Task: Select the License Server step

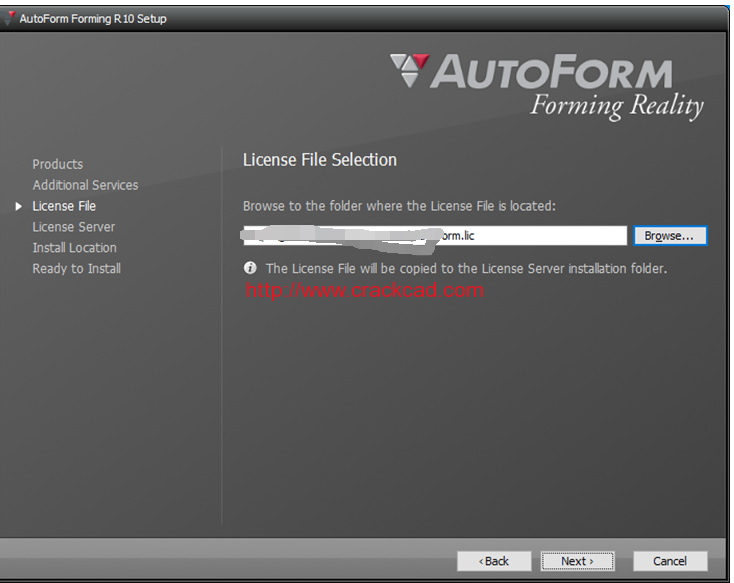Action: click(73, 227)
